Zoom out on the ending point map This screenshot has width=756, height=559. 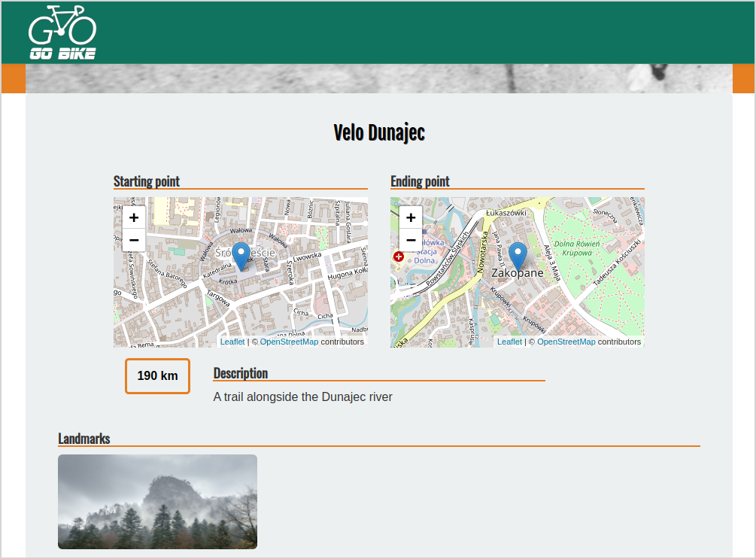click(x=411, y=240)
